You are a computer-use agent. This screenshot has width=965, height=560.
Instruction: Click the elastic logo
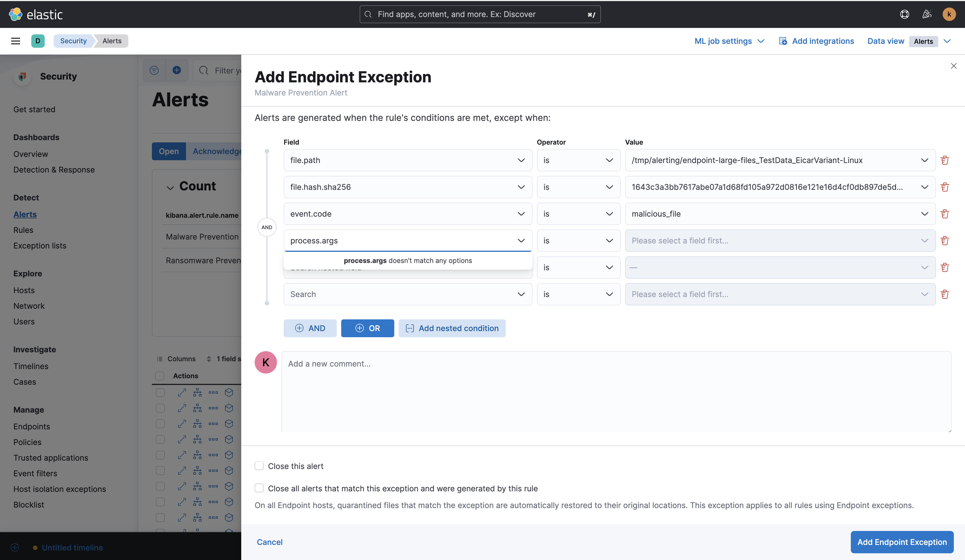[36, 14]
